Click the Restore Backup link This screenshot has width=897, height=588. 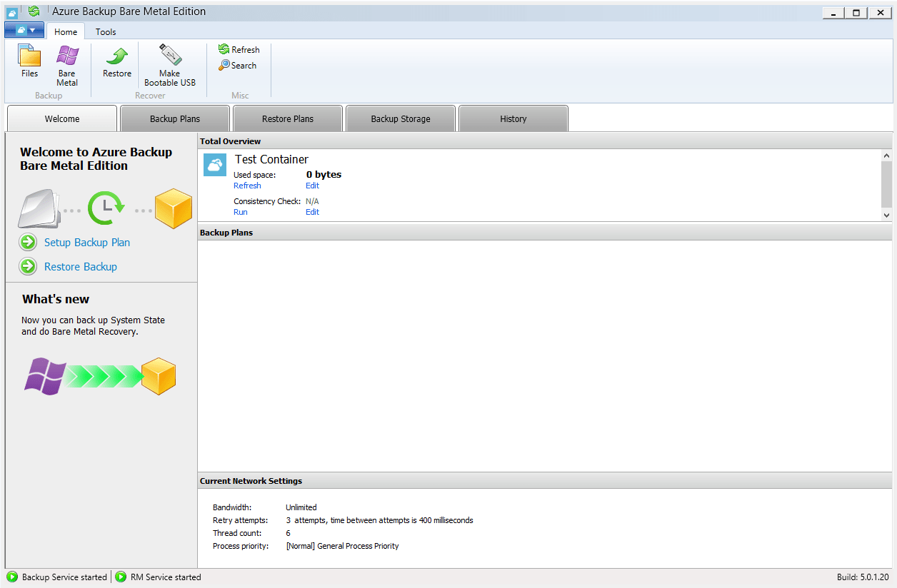pos(80,266)
